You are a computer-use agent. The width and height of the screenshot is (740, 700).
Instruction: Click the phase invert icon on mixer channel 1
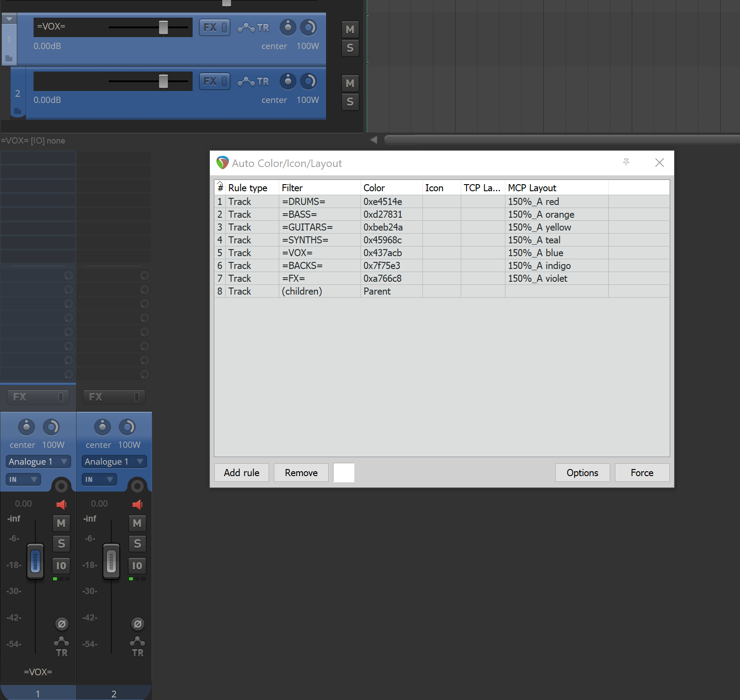(62, 624)
